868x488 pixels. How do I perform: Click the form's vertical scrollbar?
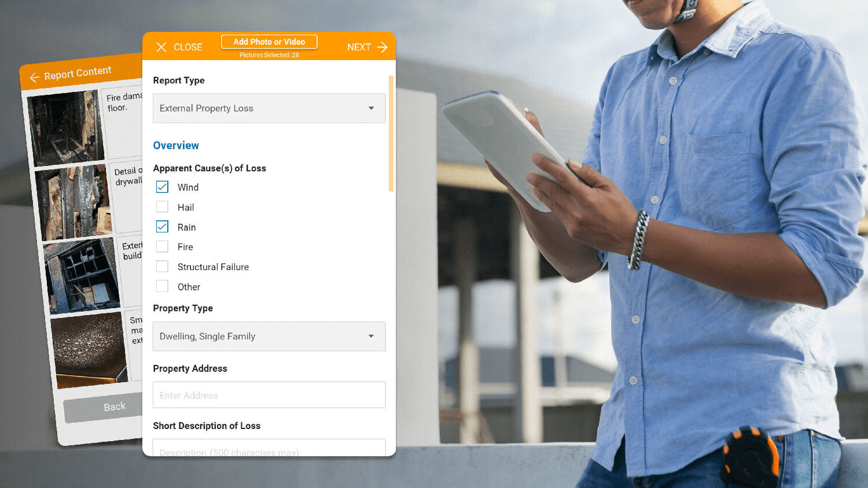click(x=391, y=134)
